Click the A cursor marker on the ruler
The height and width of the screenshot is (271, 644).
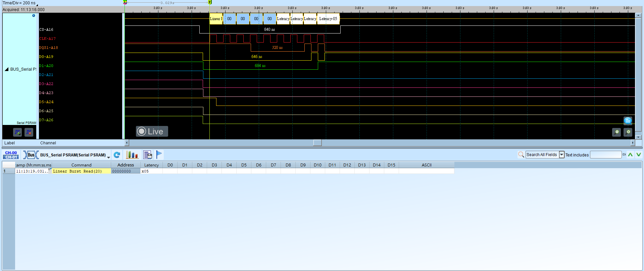click(125, 2)
